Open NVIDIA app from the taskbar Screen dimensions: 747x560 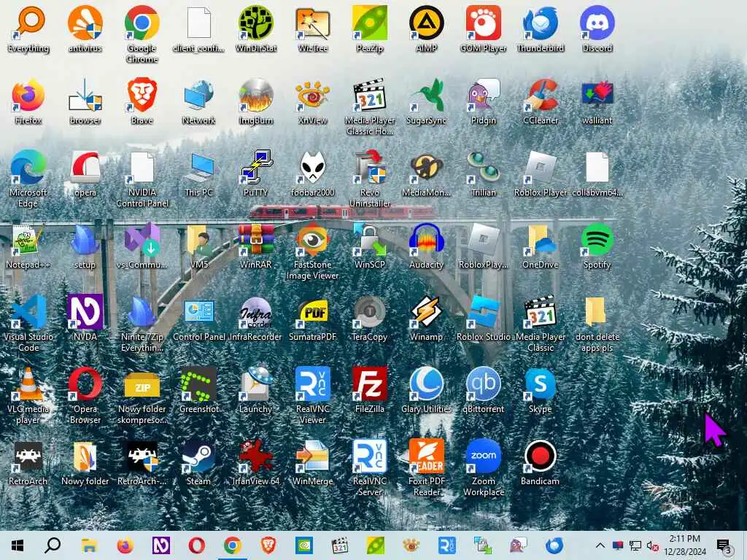point(303,545)
